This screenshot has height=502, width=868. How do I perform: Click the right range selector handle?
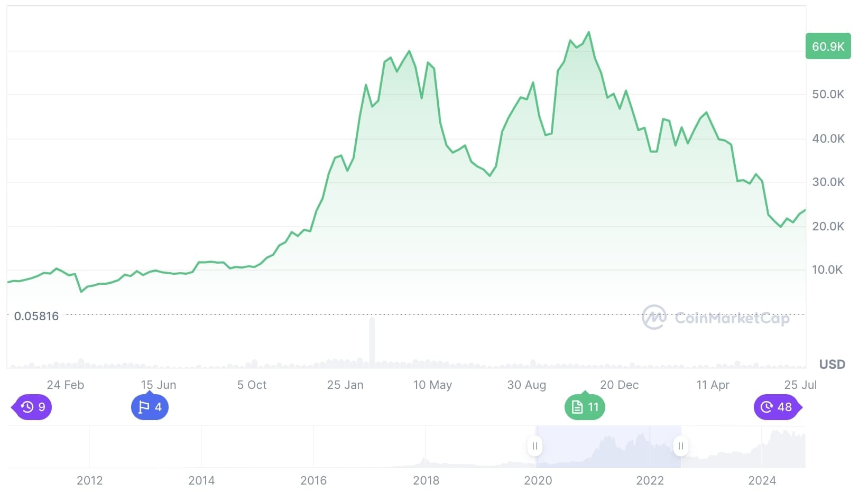click(x=680, y=446)
